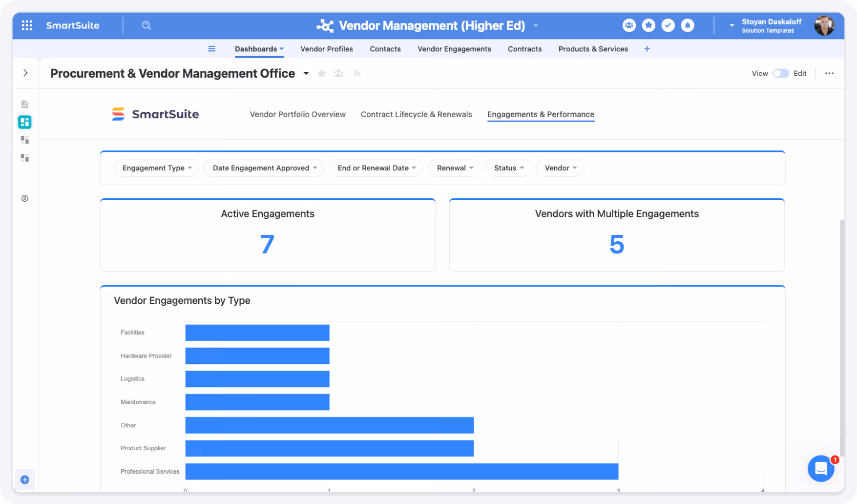The width and height of the screenshot is (857, 504).
Task: Click the Hardware Provider bar
Action: (x=257, y=356)
